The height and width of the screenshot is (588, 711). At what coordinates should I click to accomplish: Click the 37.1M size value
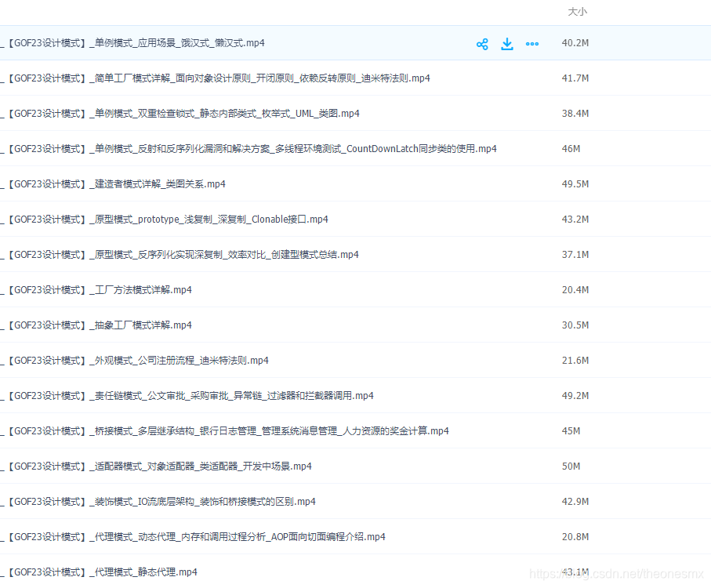[x=575, y=256]
